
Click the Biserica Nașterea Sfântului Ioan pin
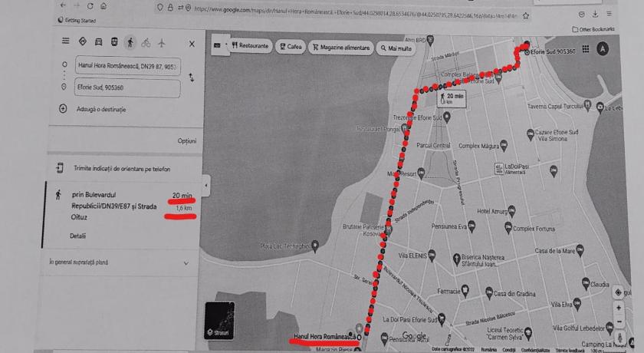(456, 259)
